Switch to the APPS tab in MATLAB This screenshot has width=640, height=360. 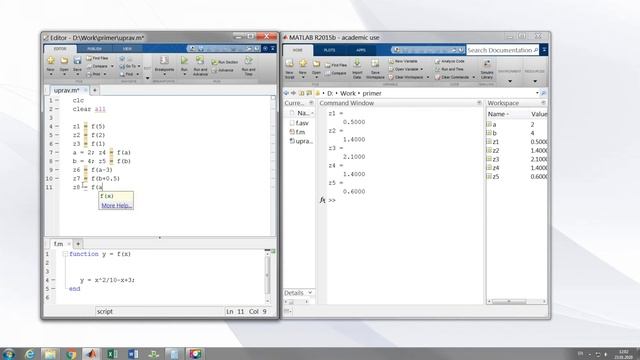pos(361,50)
